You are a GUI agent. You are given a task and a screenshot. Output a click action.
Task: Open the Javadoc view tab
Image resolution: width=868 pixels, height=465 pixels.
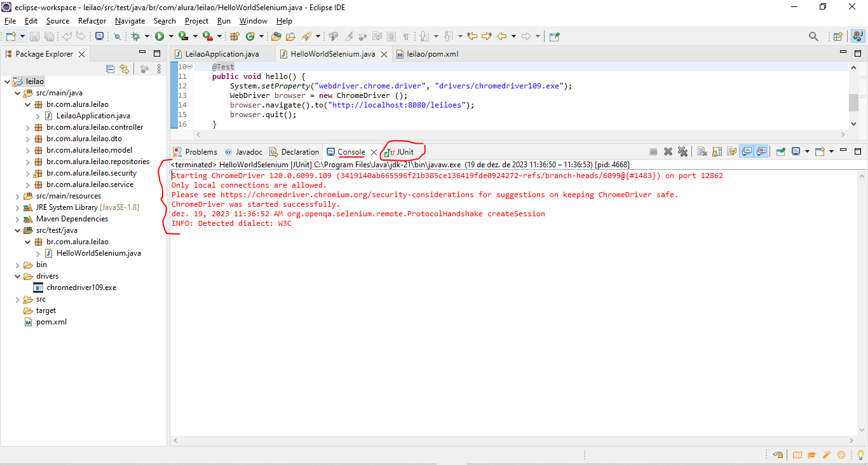coord(243,151)
